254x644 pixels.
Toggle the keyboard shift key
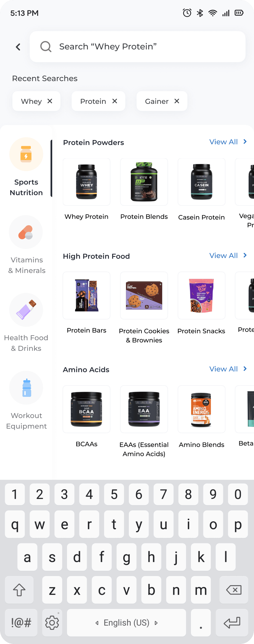(19, 590)
